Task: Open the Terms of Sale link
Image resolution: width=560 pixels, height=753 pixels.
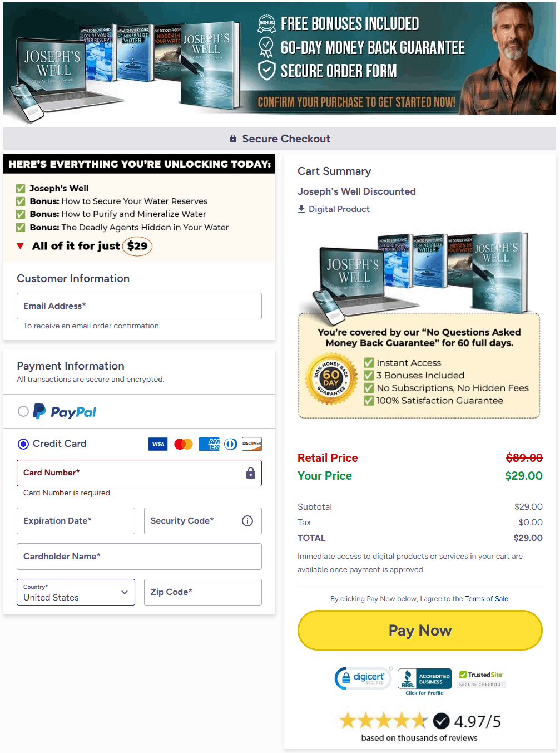Action: pyautogui.click(x=487, y=599)
